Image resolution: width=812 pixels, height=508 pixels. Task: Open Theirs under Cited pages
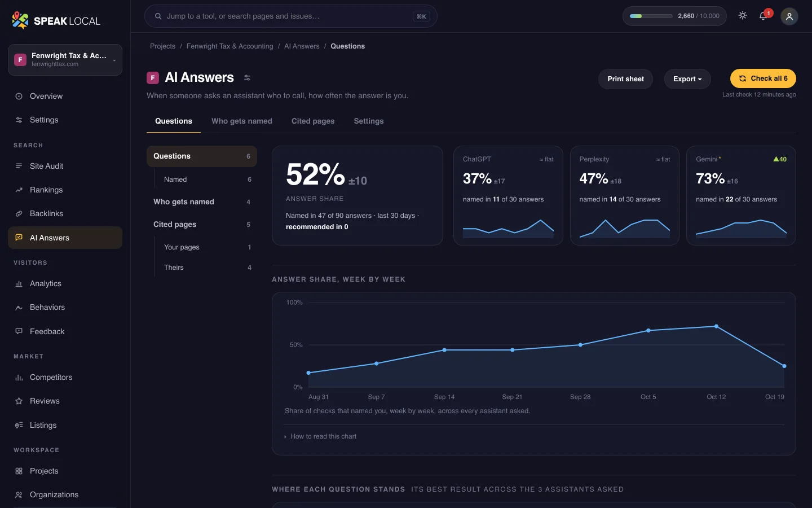206,268
